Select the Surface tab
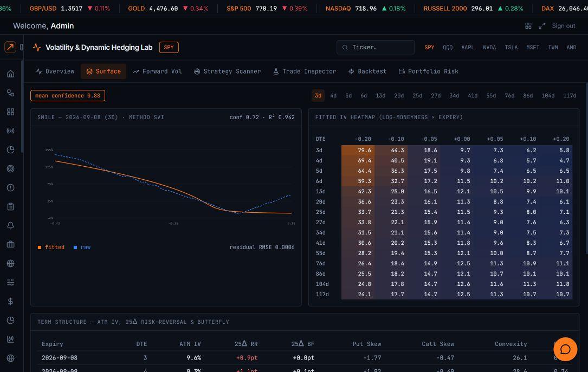The image size is (588, 372). tap(104, 71)
